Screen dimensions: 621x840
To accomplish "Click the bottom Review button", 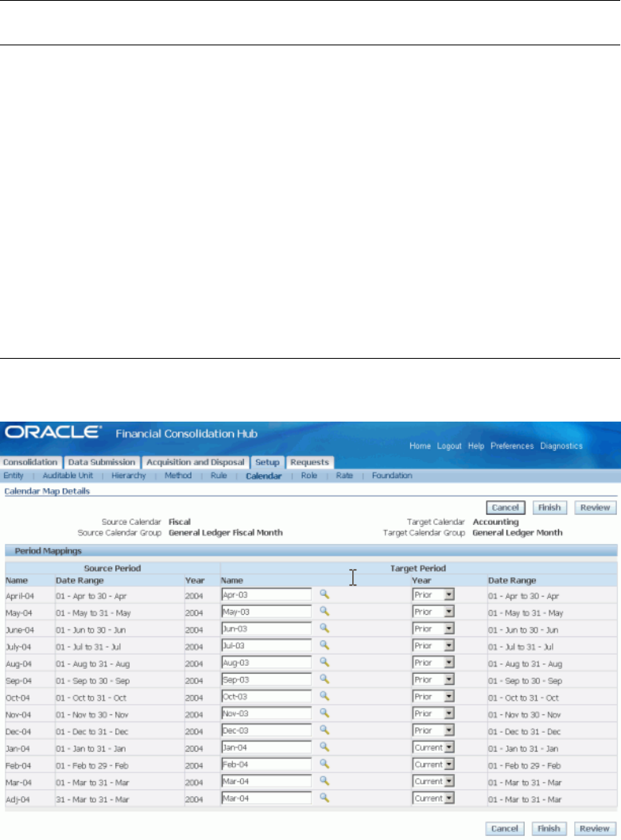I will point(595,828).
